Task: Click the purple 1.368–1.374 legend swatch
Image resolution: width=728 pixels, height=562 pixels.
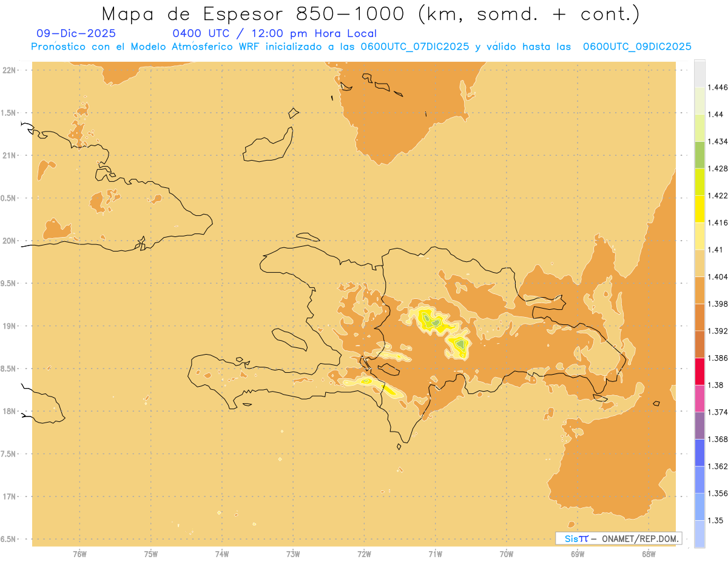Action: tap(699, 426)
